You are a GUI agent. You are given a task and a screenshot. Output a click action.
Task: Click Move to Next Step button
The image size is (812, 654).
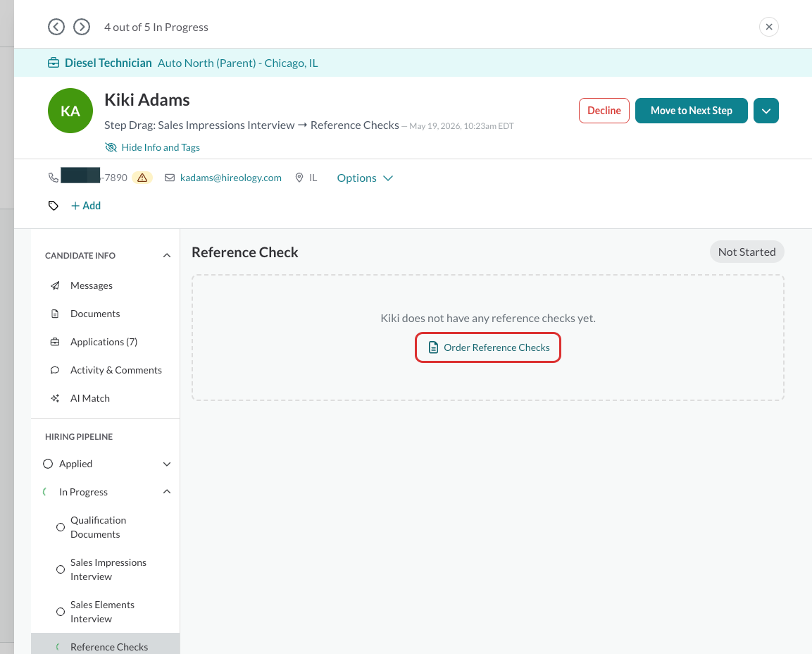pyautogui.click(x=692, y=111)
